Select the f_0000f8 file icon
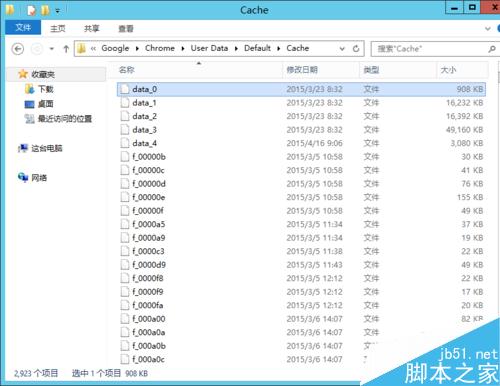This screenshot has width=500, height=386. (x=125, y=278)
